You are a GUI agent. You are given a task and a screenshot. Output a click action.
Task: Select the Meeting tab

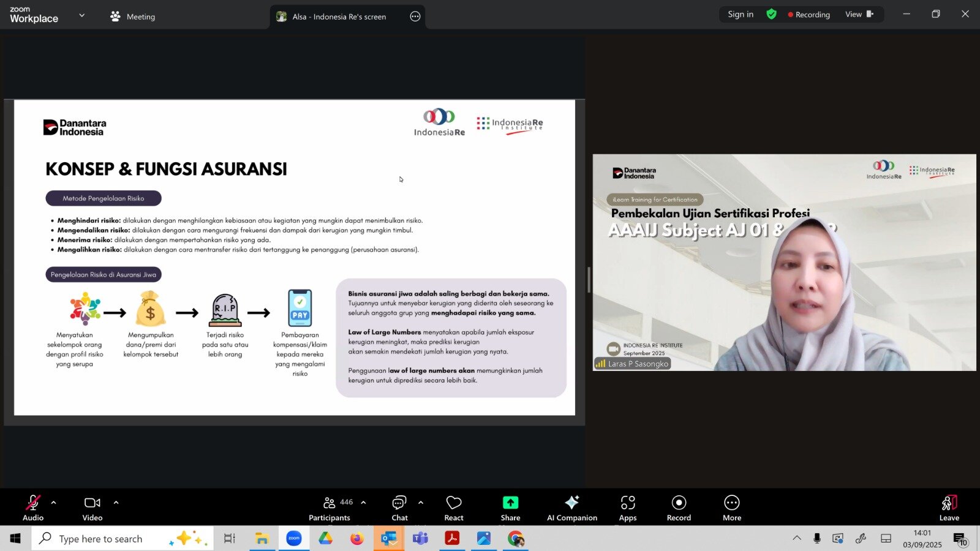click(133, 17)
